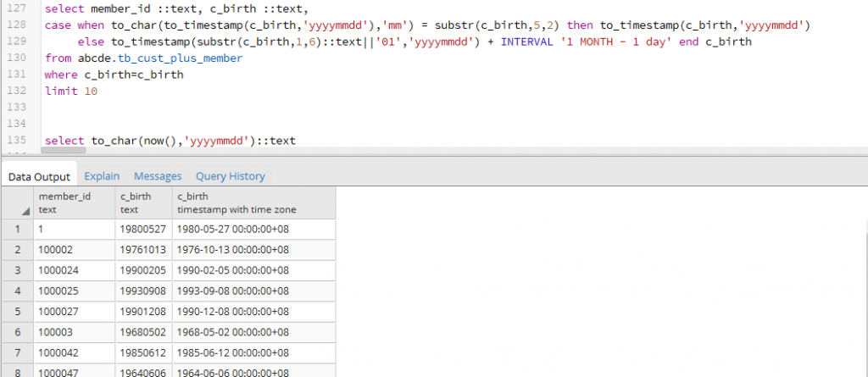Open the Query History tab
The height and width of the screenshot is (377, 868).
pos(231,176)
